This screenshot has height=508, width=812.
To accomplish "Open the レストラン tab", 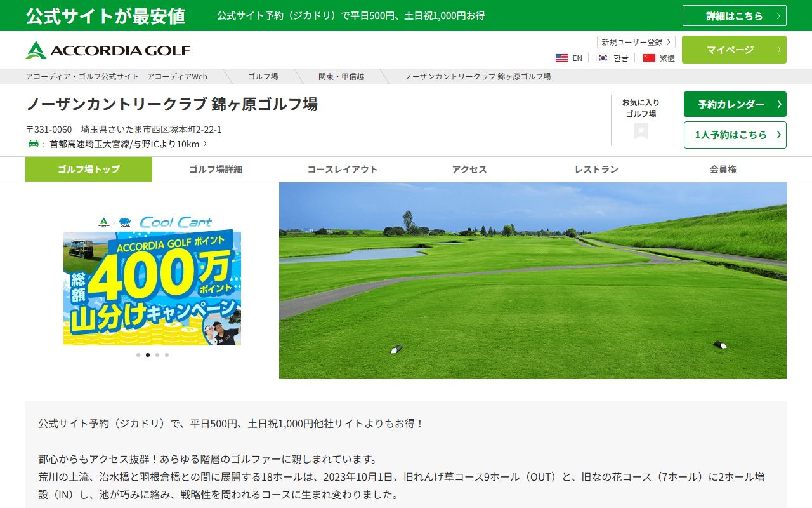I will [x=596, y=170].
